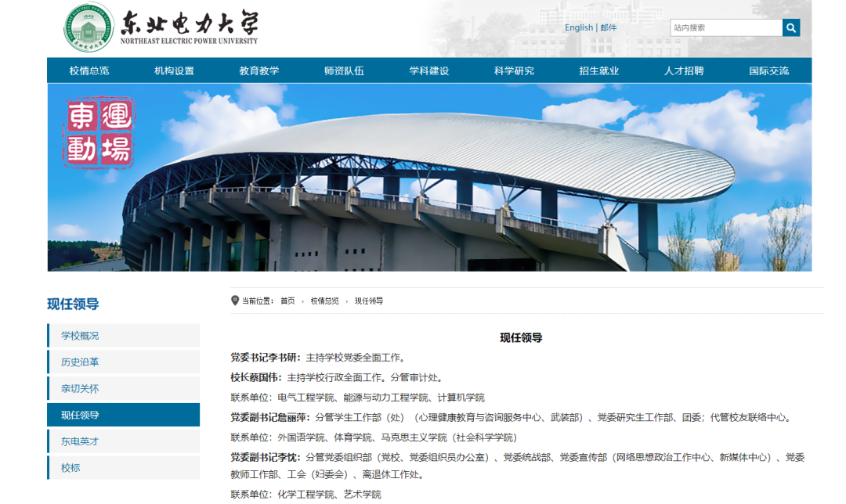Click the location pin icon in breadcrumb bar
The image size is (846, 504).
(233, 300)
